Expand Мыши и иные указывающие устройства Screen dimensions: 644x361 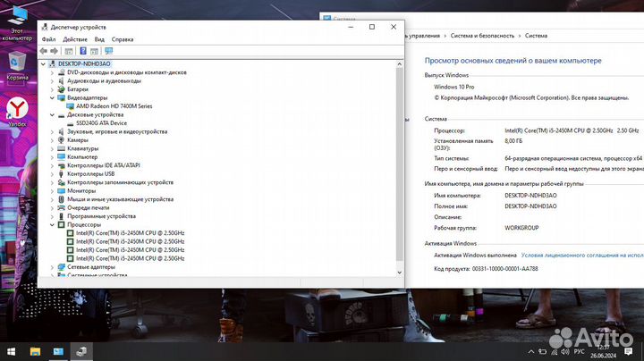(x=52, y=199)
